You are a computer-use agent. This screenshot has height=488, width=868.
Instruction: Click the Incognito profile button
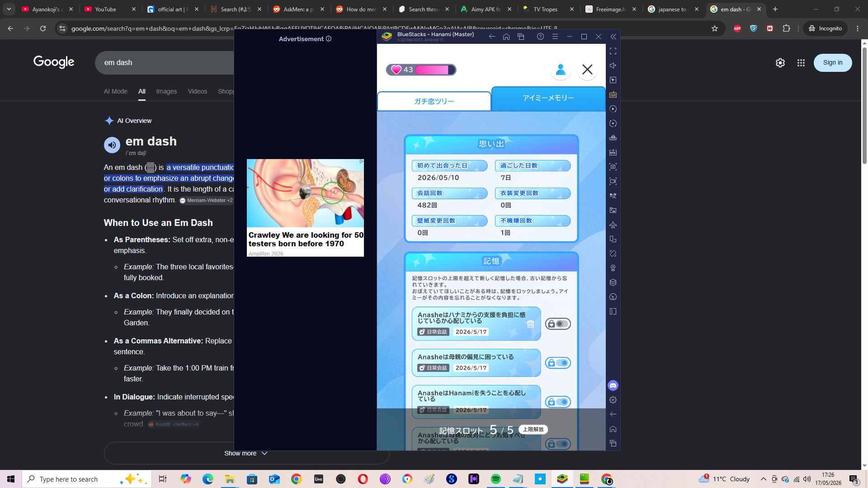click(x=825, y=28)
